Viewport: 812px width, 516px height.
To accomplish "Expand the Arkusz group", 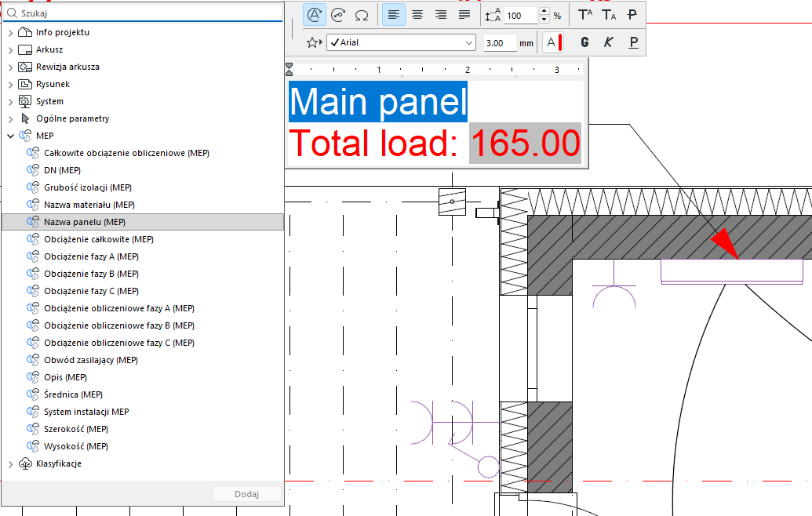I will (10, 50).
